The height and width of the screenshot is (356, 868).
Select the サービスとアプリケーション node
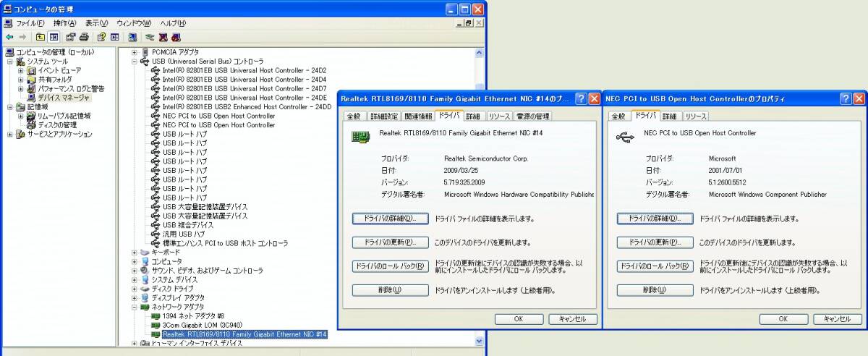click(x=60, y=134)
